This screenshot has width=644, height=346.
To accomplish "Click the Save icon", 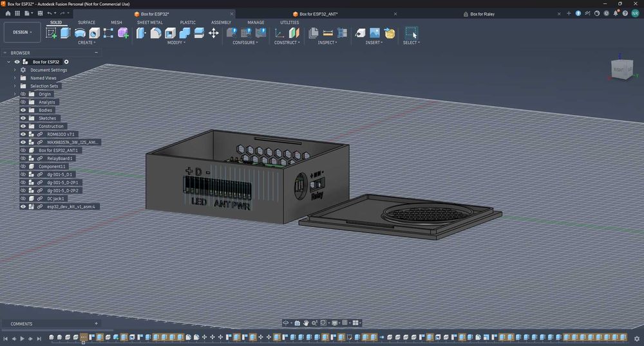I will [40, 13].
